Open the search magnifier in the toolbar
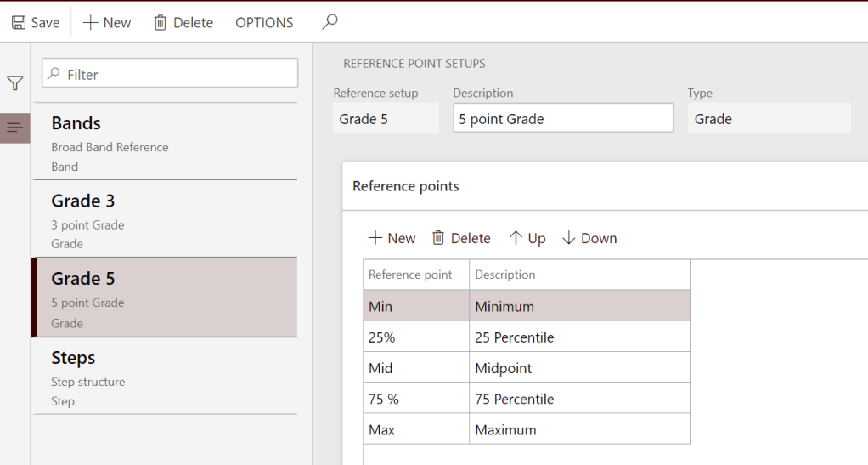Image resolution: width=868 pixels, height=465 pixels. [x=330, y=22]
